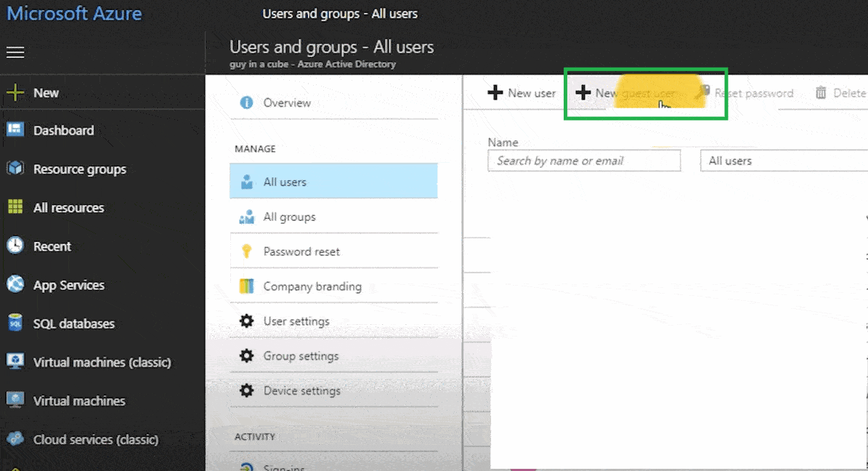The width and height of the screenshot is (868, 471).
Task: Open All groups menu item
Action: (x=334, y=217)
